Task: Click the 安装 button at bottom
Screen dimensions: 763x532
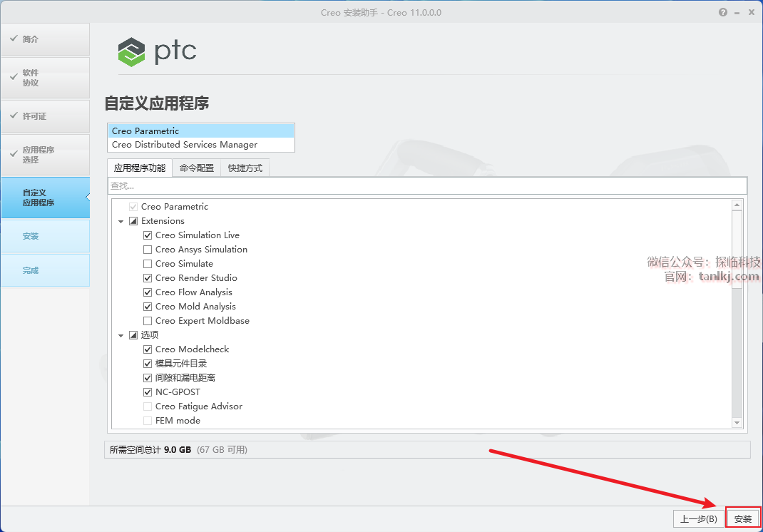Action: tap(743, 519)
